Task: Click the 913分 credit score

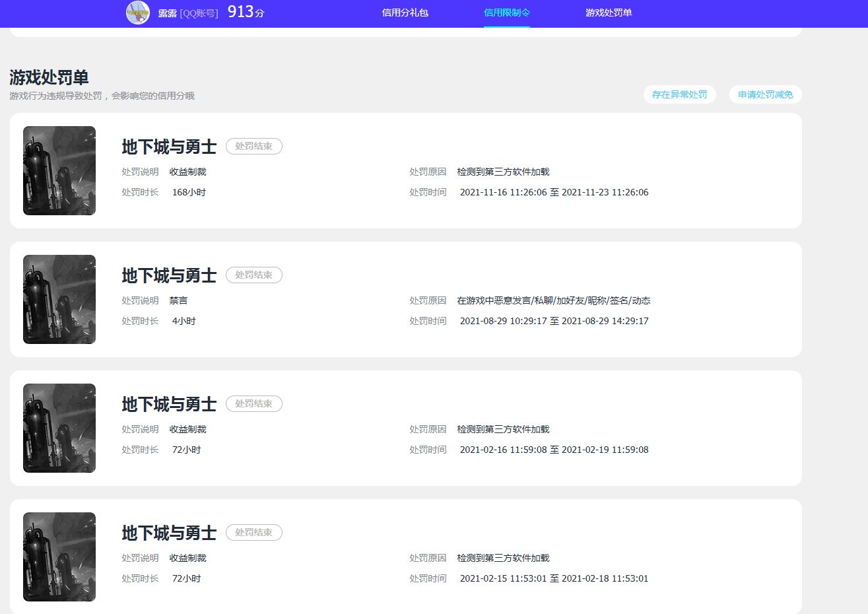Action: point(246,12)
